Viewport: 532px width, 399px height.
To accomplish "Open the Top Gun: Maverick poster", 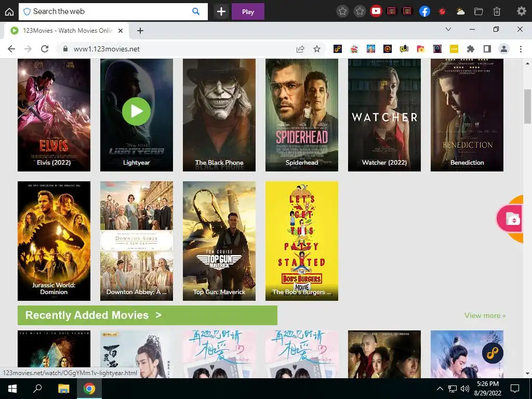I will pyautogui.click(x=219, y=241).
